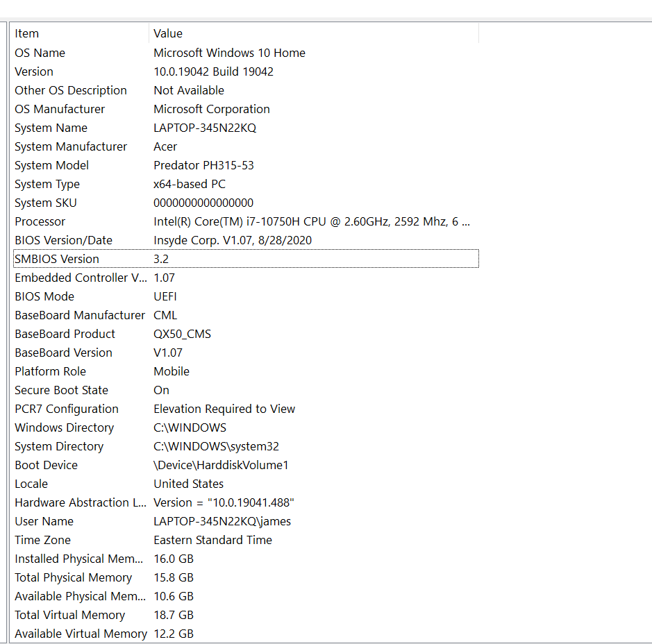
Task: Select the BaseBoard Manufacturer row
Action: pos(246,315)
